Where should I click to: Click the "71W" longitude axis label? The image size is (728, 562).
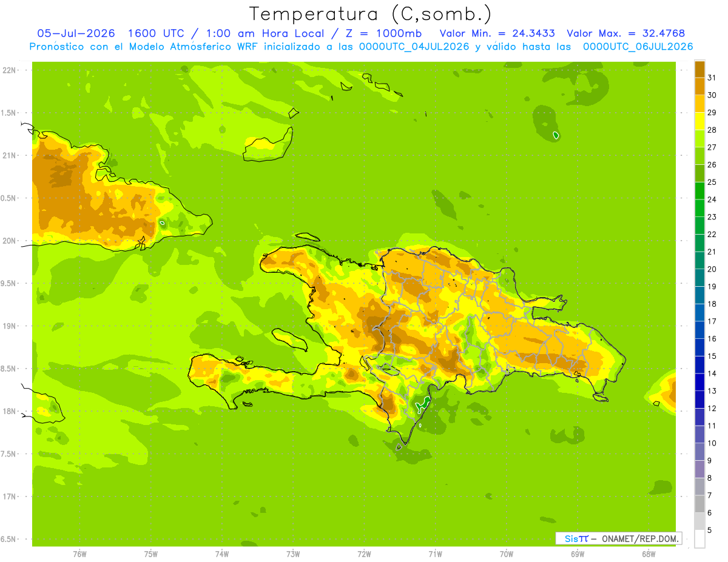[435, 554]
